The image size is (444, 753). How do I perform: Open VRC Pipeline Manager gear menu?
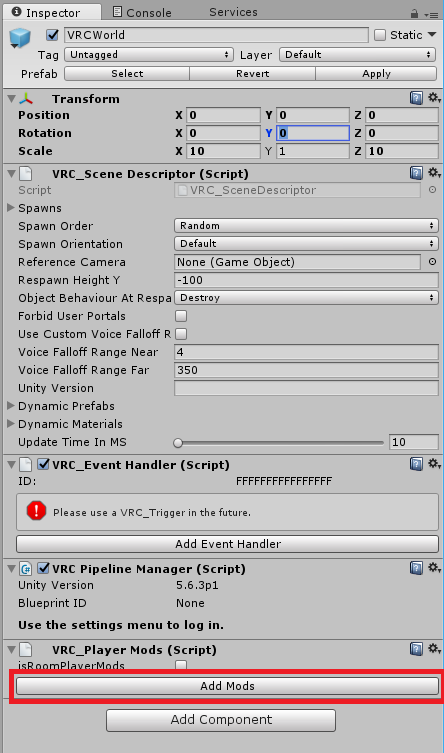[x=434, y=568]
